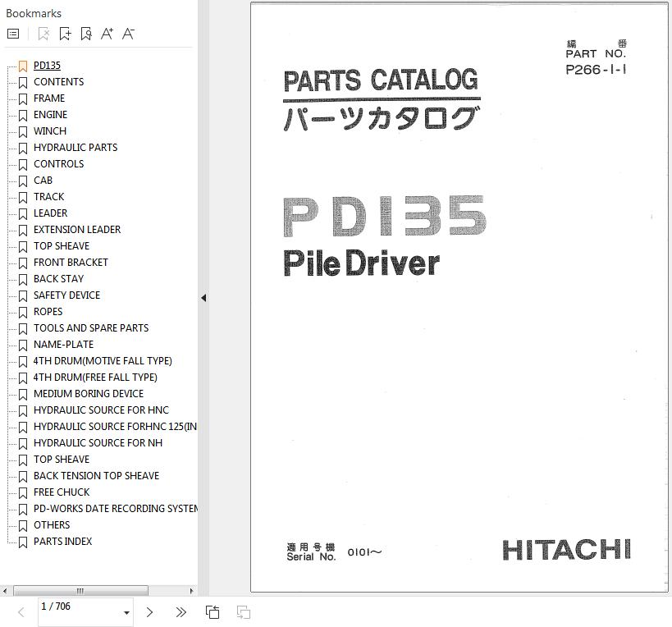
Task: Click the find bookmark icon
Action: pyautogui.click(x=86, y=34)
